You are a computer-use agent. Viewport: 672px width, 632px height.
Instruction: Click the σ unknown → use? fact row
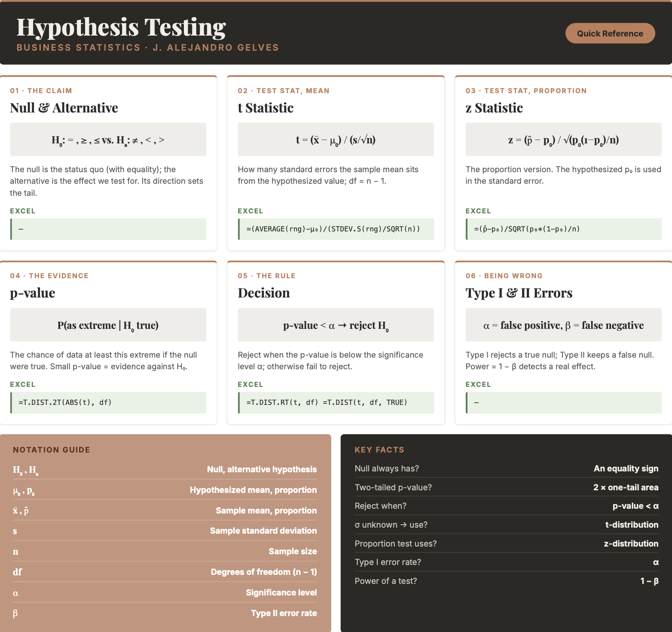click(x=507, y=525)
